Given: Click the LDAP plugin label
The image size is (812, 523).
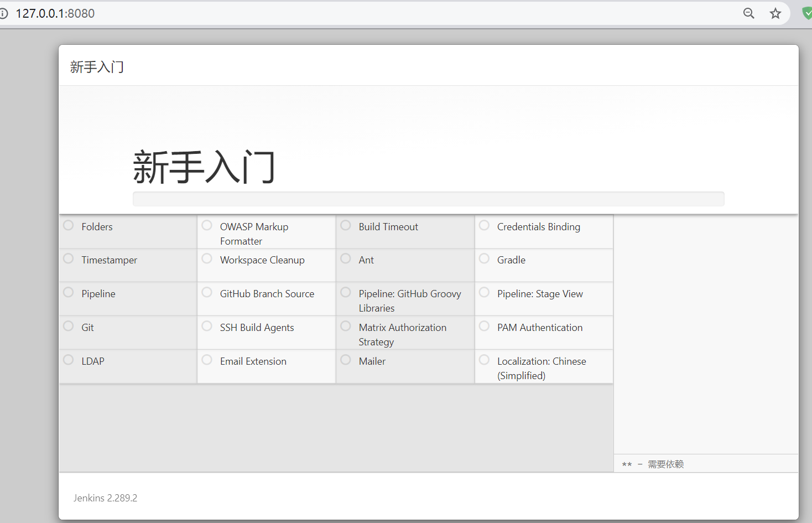Looking at the screenshot, I should click(x=93, y=361).
